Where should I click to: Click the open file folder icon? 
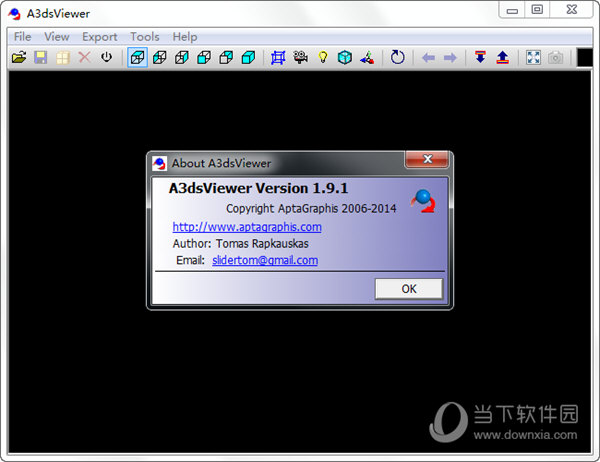[19, 58]
